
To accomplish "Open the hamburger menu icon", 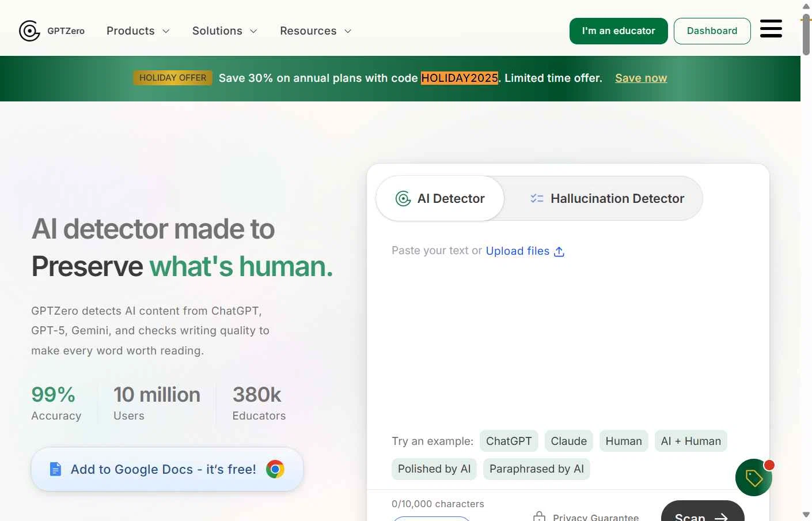I will 771,28.
